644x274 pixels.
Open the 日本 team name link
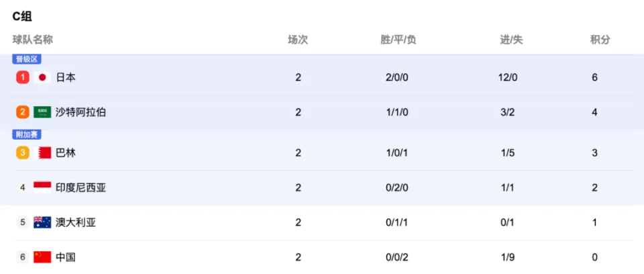tap(66, 77)
